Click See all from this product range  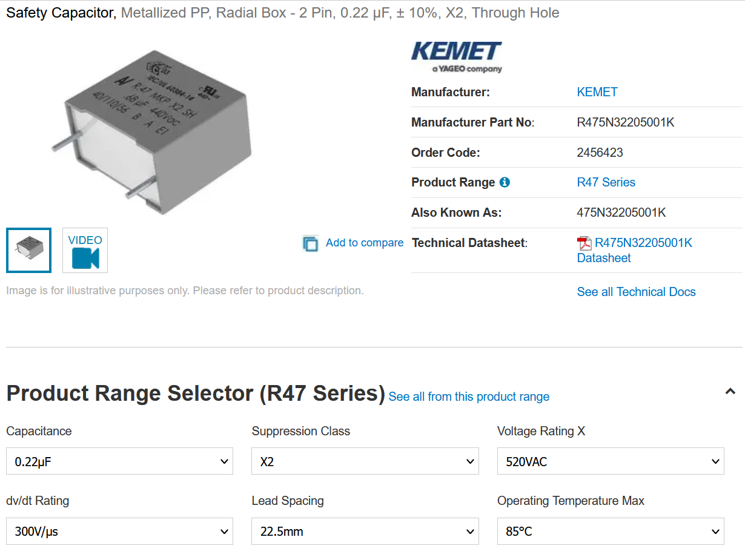coord(469,397)
